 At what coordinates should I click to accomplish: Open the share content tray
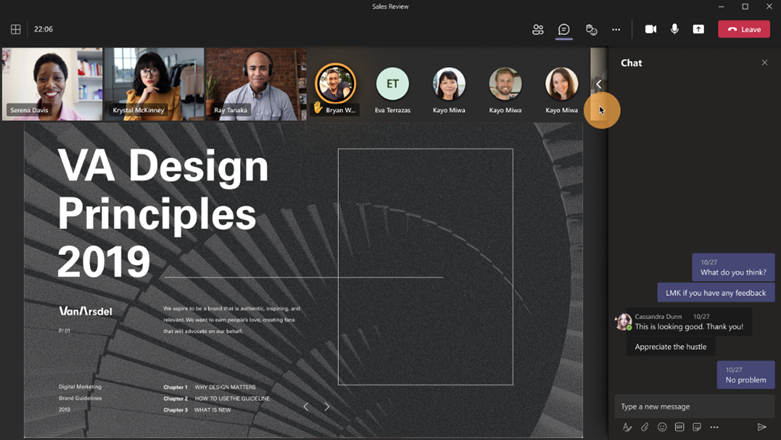(698, 29)
